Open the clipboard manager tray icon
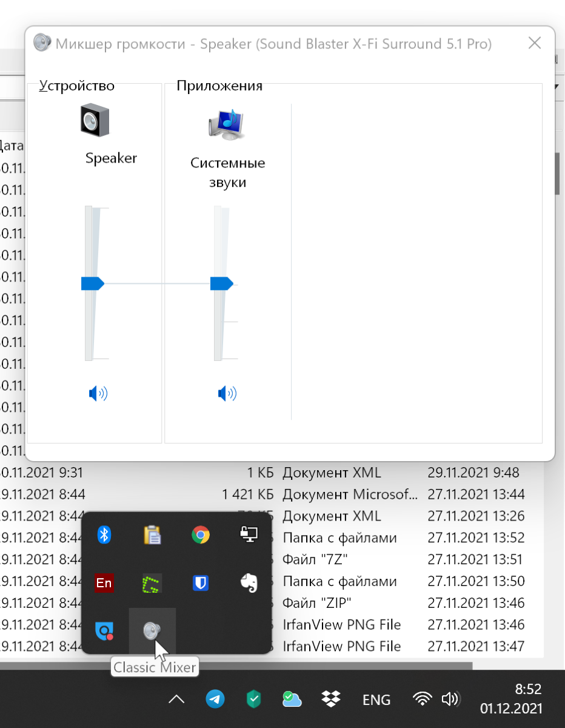This screenshot has height=728, width=565. click(152, 534)
